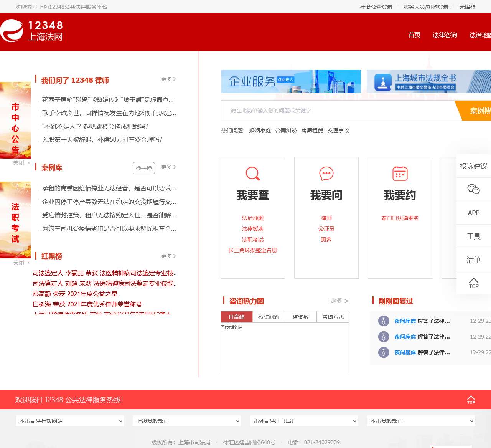491x448 pixels.
Task: Open case 企业因停工停产
Action: 109,202
